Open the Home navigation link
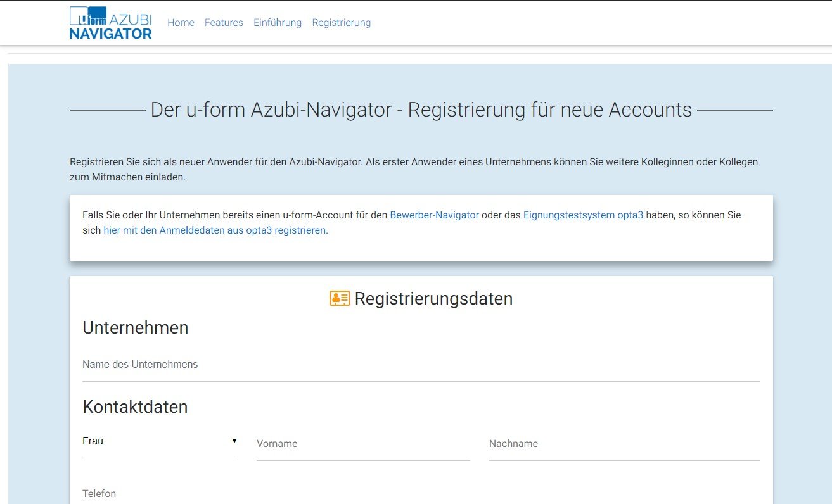Image resolution: width=832 pixels, height=504 pixels. click(181, 23)
